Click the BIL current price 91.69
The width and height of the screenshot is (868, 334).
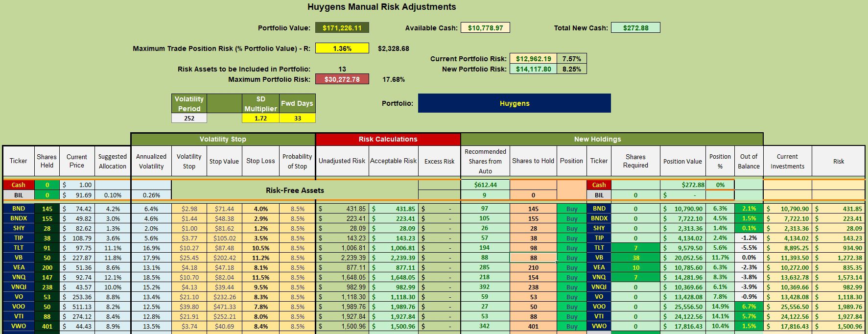point(77,195)
